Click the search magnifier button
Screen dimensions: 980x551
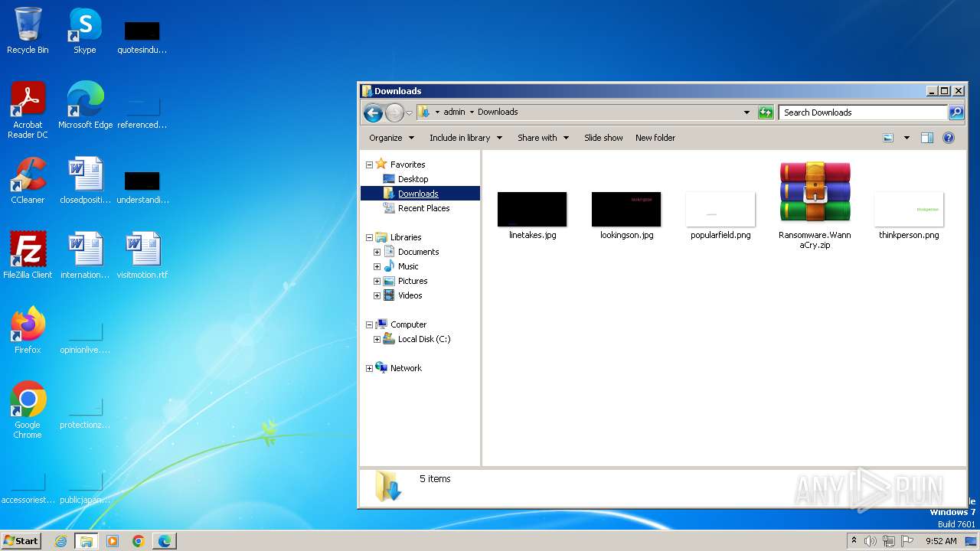[956, 112]
